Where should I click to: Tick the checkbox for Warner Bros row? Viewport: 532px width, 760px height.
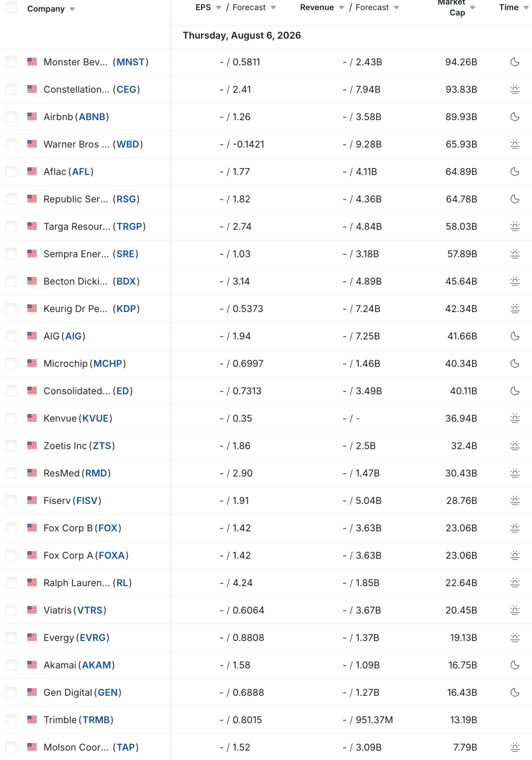click(11, 144)
